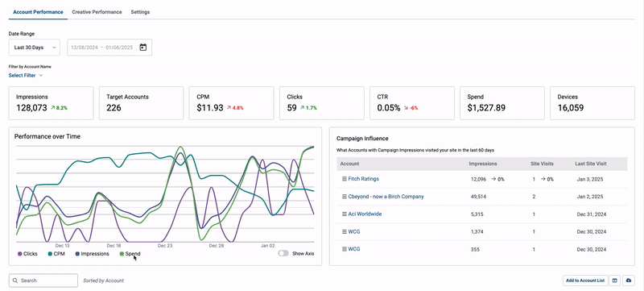644x291 pixels.
Task: Click the red down arrow beside -6%
Action: point(406,108)
